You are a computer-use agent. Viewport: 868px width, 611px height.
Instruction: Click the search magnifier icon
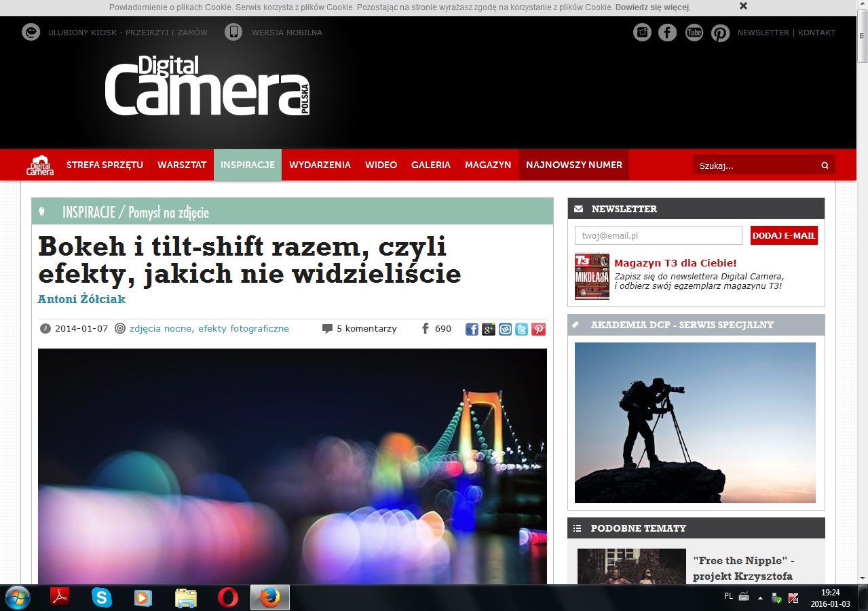825,165
